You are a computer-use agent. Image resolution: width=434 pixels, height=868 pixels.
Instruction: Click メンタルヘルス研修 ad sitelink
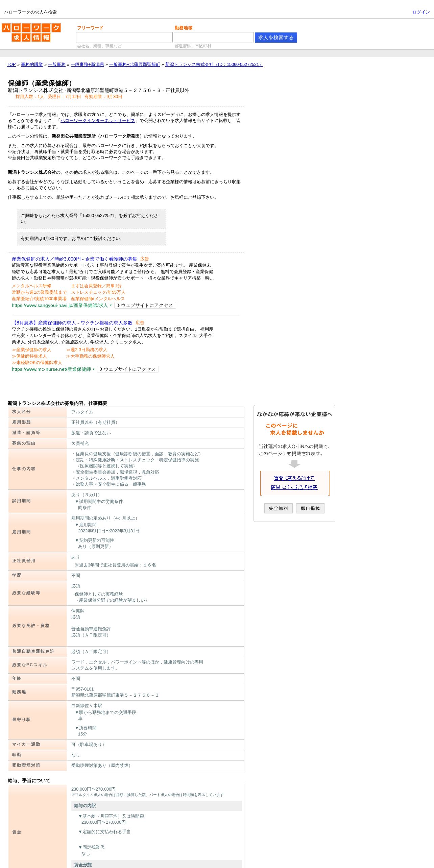[x=31, y=286]
